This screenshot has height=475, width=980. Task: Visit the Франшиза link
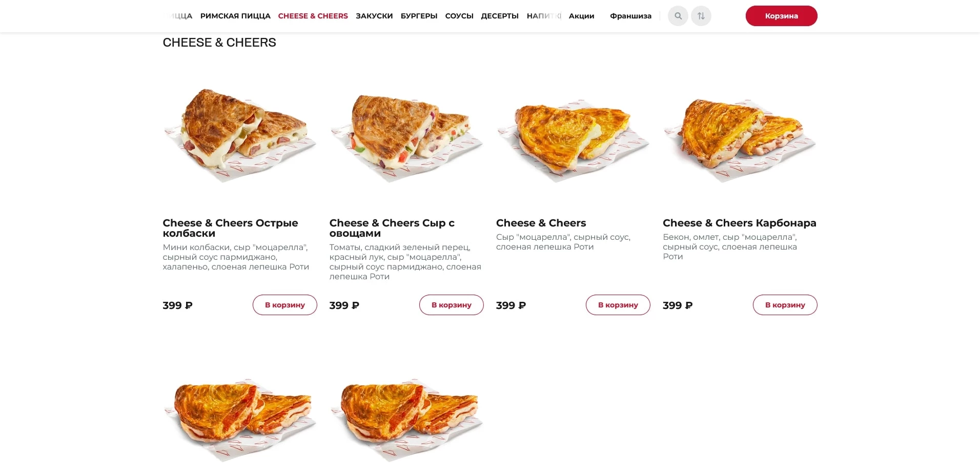pos(630,16)
